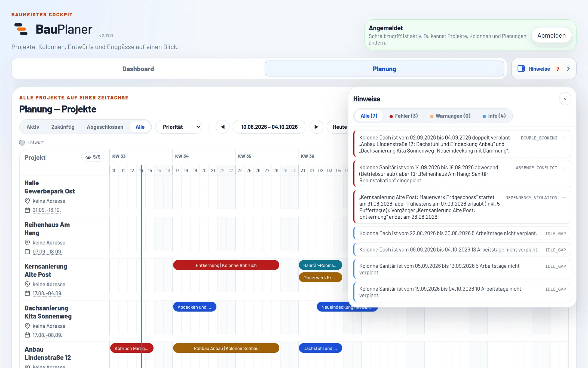The height and width of the screenshot is (368, 588).
Task: Open project date link 17.08.–08.09.
Action: click(47, 335)
